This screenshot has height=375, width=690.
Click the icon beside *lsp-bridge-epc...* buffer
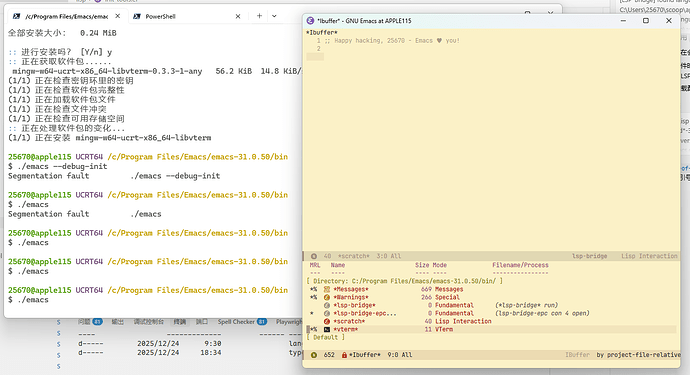(x=327, y=313)
